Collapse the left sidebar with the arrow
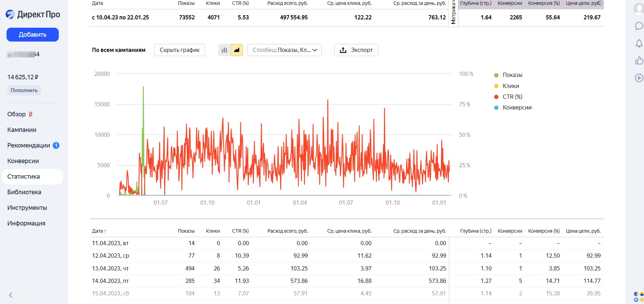The width and height of the screenshot is (644, 304). pos(11,295)
